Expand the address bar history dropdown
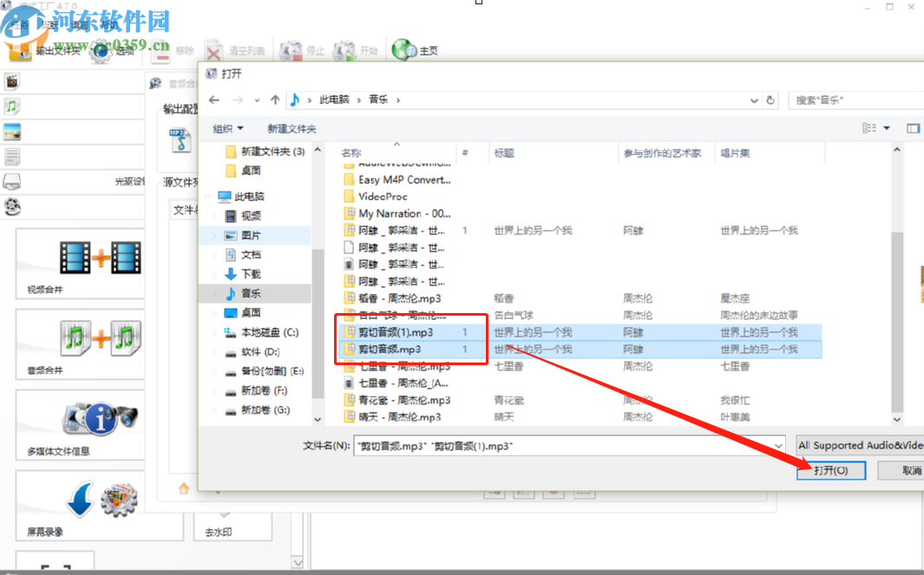924x575 pixels. point(754,100)
